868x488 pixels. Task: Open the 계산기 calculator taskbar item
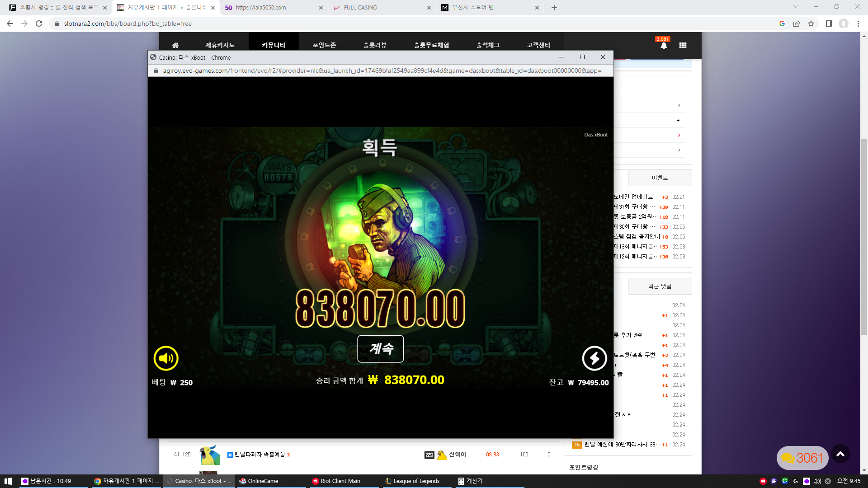(x=489, y=481)
